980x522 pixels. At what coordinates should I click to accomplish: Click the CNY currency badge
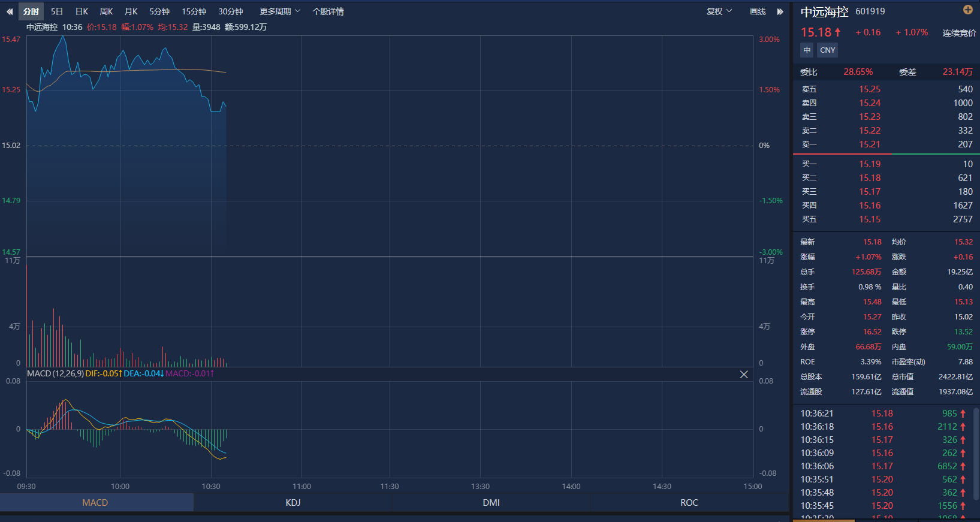[x=827, y=50]
